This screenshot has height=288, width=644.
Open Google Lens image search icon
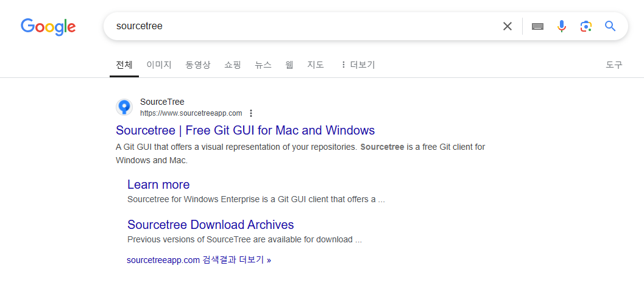coord(586,26)
